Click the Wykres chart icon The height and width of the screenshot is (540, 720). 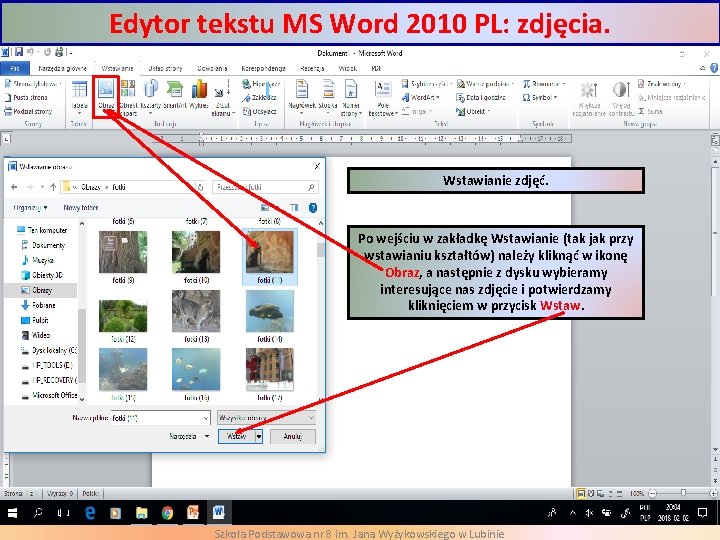coord(199,94)
